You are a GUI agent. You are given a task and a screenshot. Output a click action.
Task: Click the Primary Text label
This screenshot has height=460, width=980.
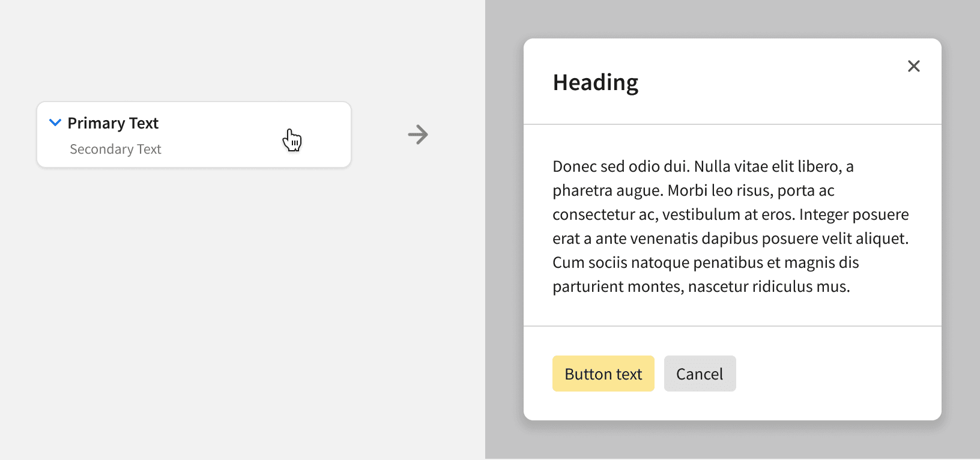click(x=113, y=123)
